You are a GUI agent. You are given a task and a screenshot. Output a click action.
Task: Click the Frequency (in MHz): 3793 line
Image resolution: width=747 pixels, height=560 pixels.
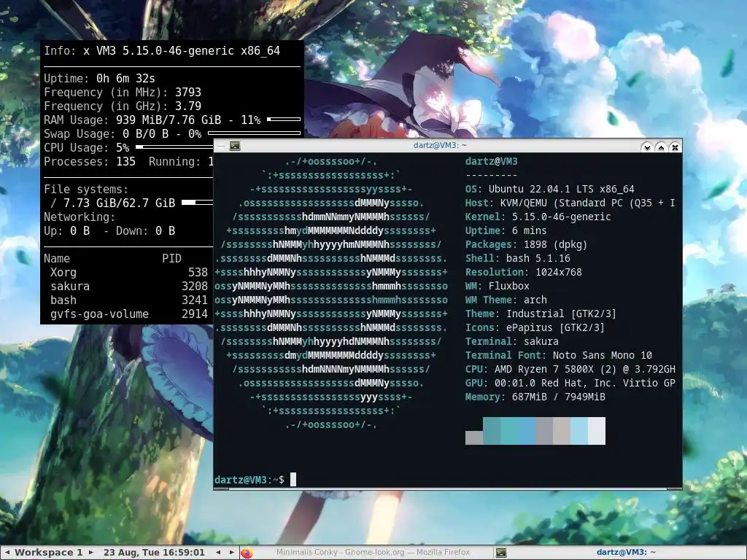(x=123, y=92)
